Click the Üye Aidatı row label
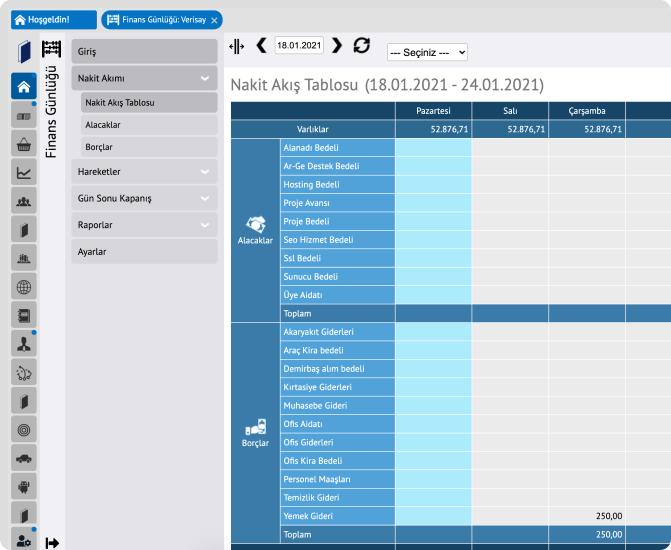Viewport: 671px width, 550px height. coord(337,295)
